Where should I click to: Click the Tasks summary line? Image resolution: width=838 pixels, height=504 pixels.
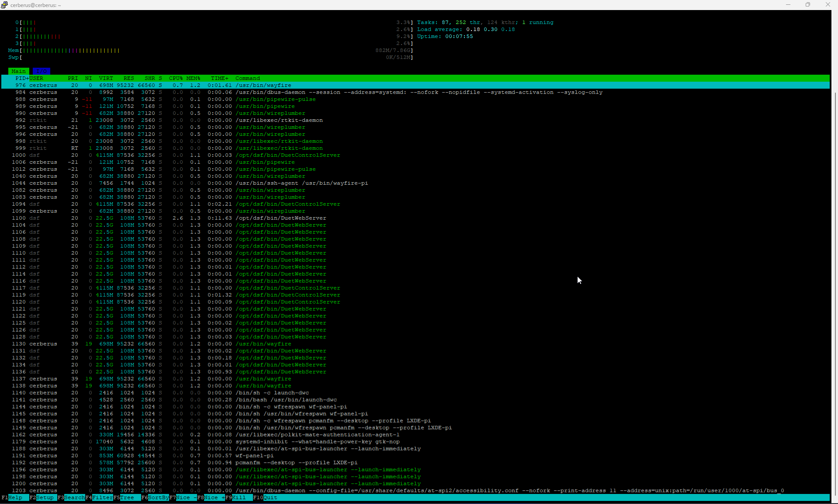[485, 22]
